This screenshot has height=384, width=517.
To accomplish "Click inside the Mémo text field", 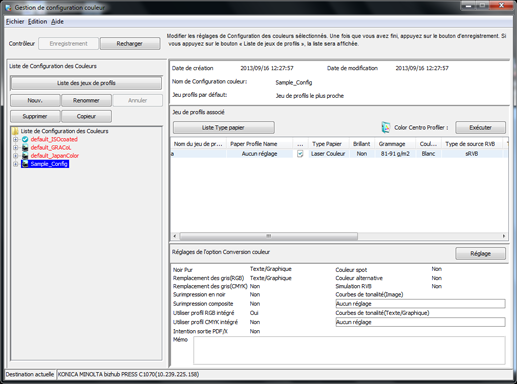I will click(x=349, y=350).
